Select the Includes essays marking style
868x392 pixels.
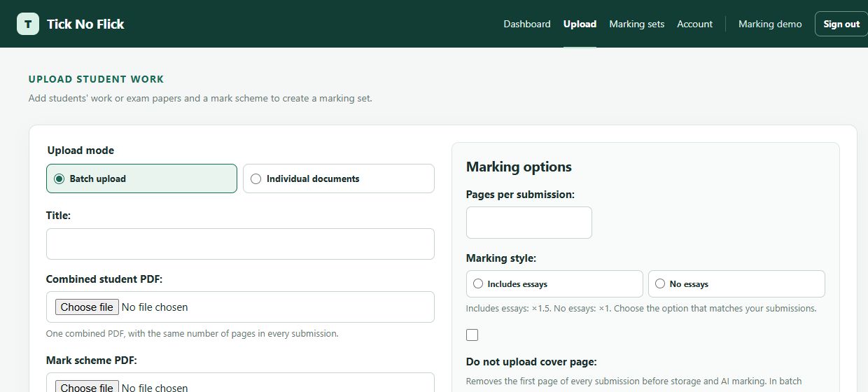(554, 283)
